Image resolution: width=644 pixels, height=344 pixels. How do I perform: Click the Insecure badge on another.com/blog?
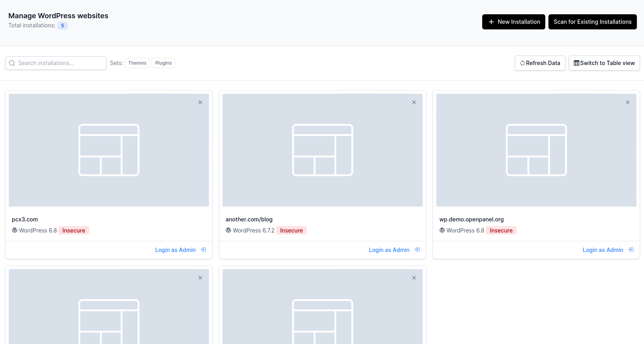(291, 231)
